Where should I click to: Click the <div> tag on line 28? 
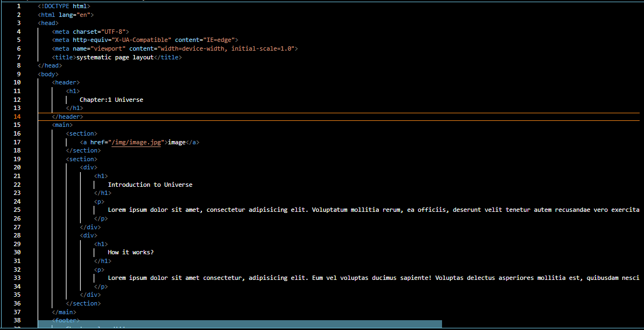(x=88, y=235)
